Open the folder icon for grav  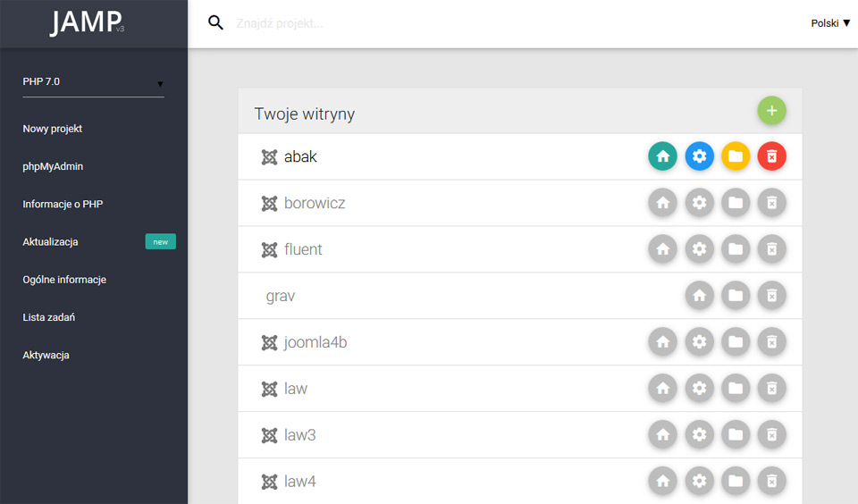pos(736,296)
